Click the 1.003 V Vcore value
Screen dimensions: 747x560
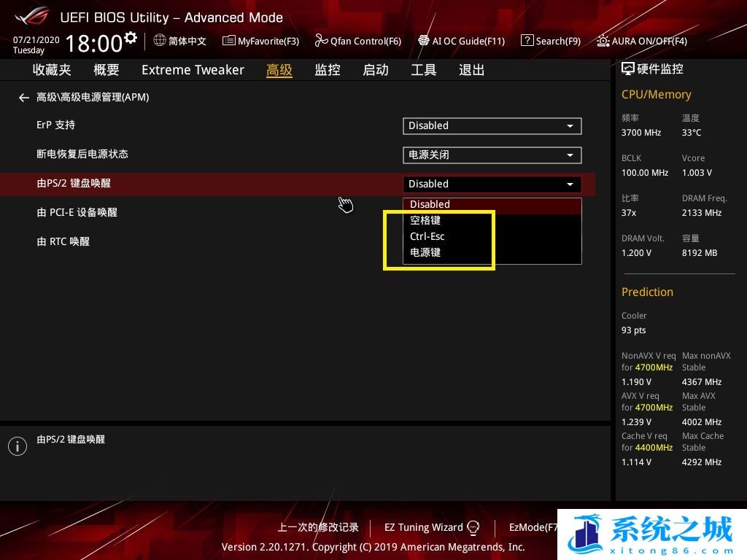pyautogui.click(x=697, y=173)
